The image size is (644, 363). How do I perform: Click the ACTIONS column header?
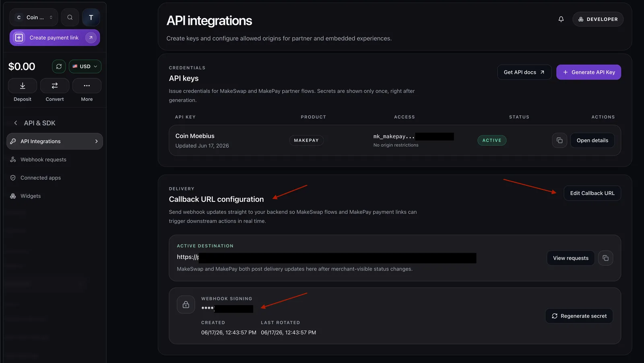(603, 117)
